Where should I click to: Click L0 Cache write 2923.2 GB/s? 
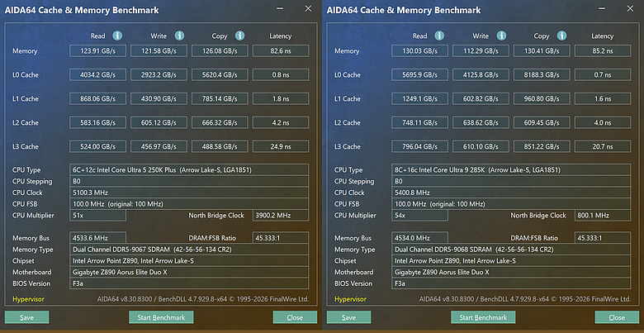coord(159,75)
